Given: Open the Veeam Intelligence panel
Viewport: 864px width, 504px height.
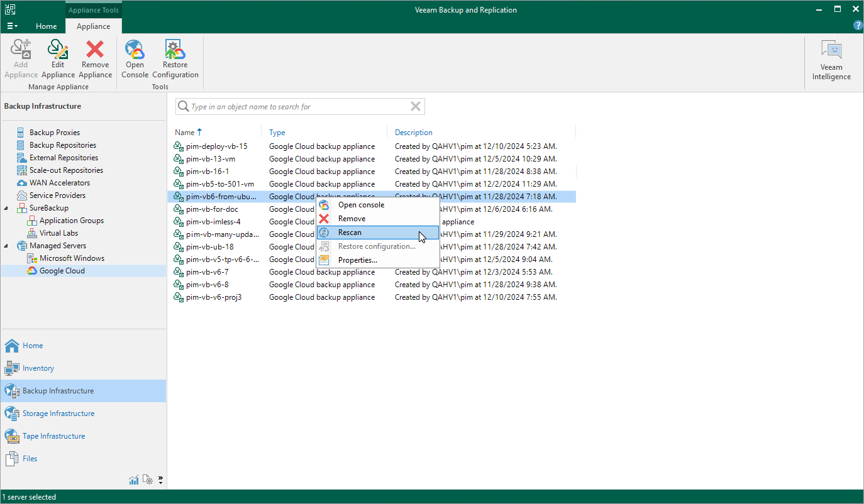Looking at the screenshot, I should [831, 61].
